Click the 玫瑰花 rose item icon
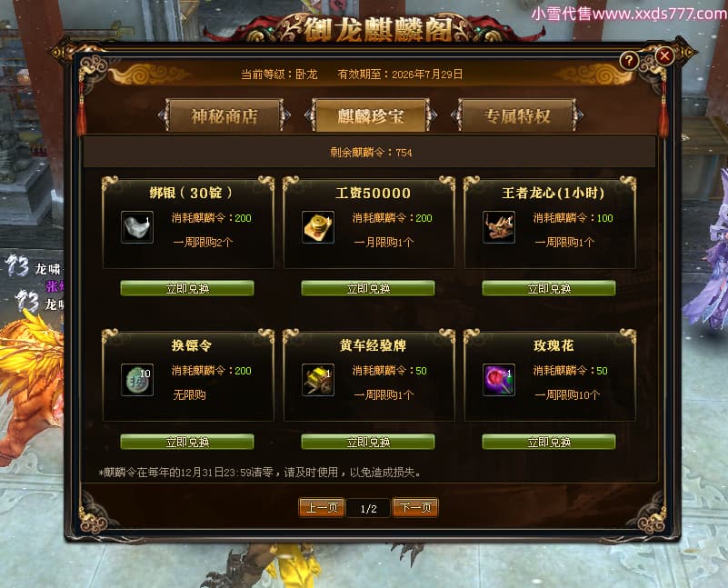The width and height of the screenshot is (728, 588). point(499,380)
